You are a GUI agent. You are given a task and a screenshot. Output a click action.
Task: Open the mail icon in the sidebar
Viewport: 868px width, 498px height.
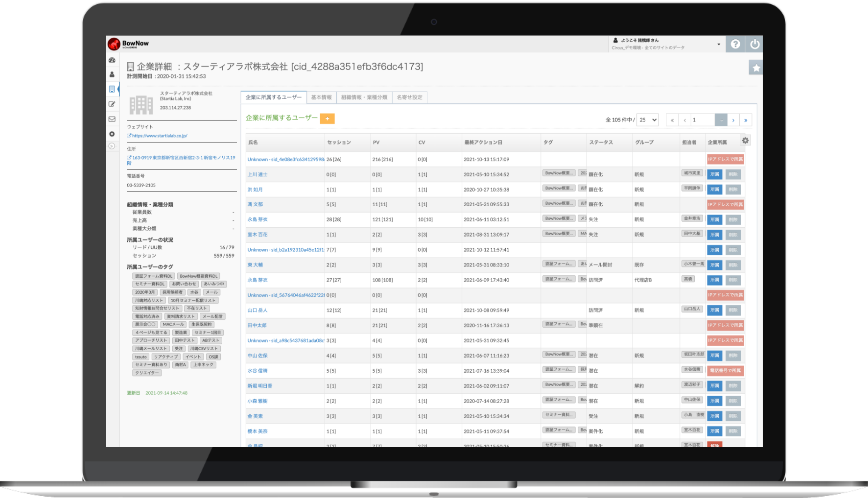click(x=112, y=118)
